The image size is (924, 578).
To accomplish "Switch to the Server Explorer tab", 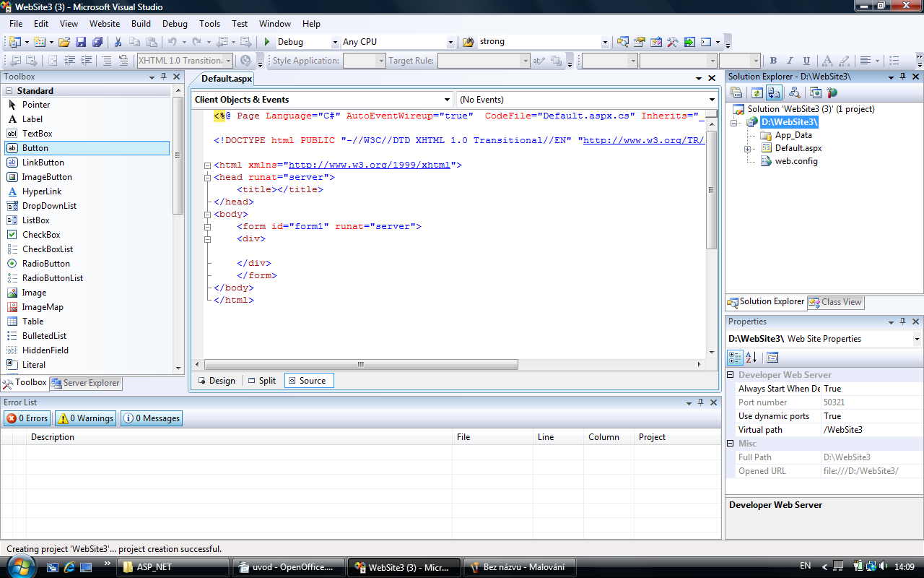I will [x=85, y=383].
